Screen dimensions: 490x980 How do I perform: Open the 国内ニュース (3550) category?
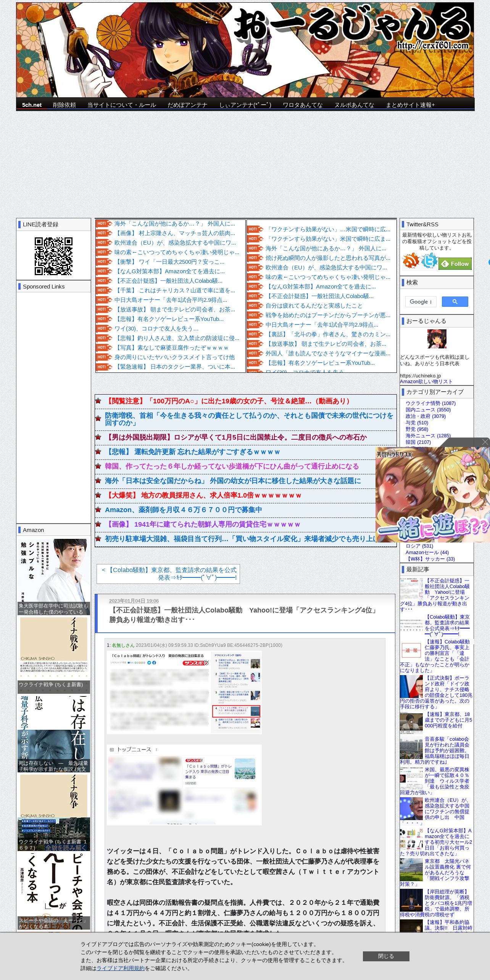[428, 409]
